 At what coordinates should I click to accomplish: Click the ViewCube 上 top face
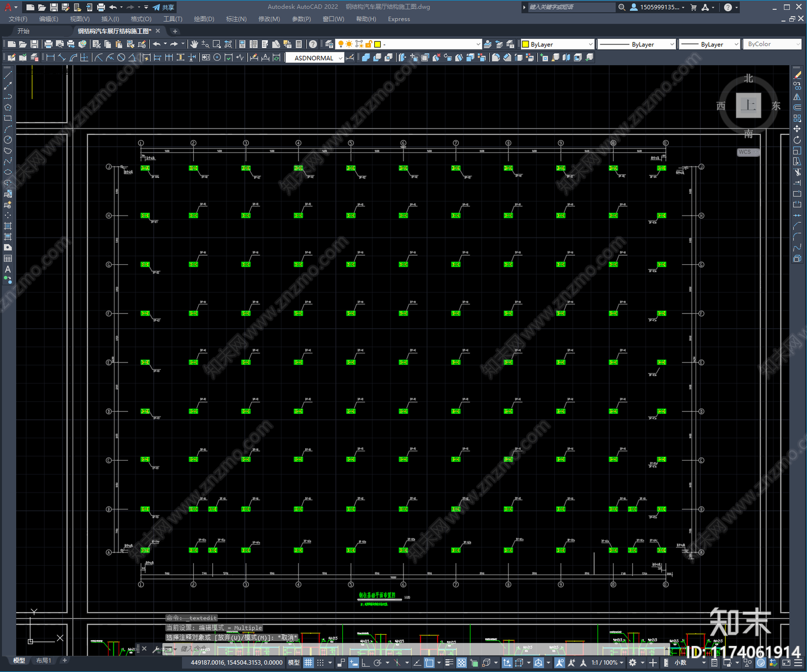point(748,105)
